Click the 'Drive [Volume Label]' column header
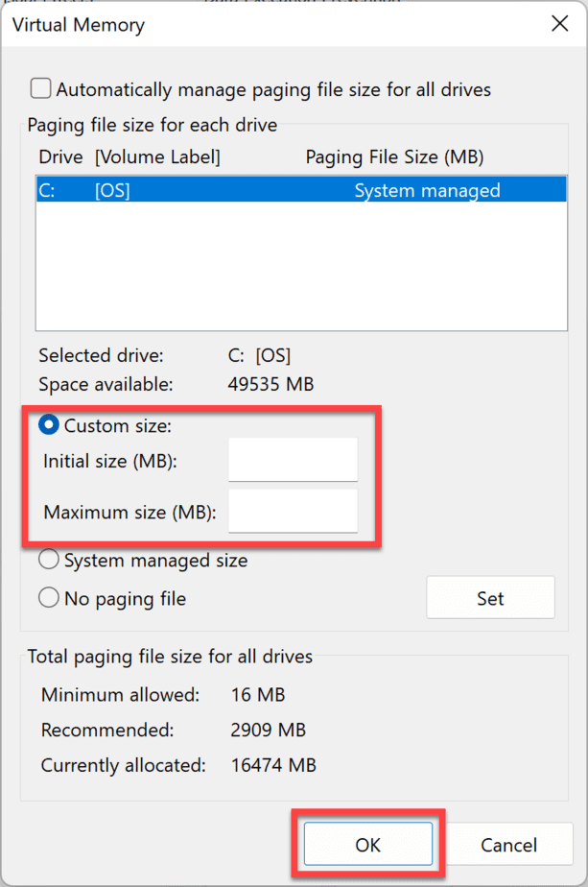 (x=129, y=156)
